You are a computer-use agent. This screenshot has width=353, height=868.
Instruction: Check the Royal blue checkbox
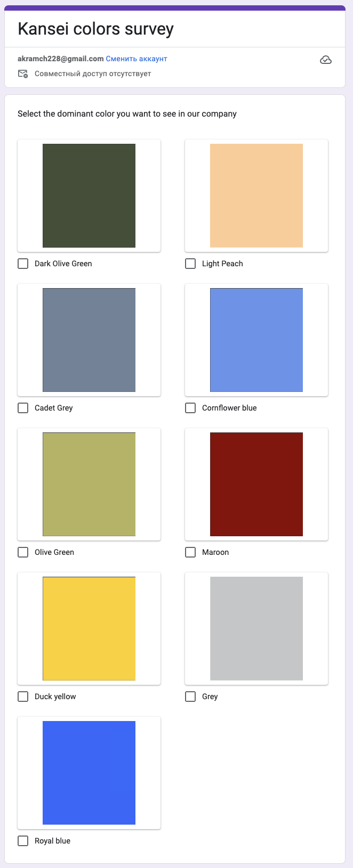23,841
